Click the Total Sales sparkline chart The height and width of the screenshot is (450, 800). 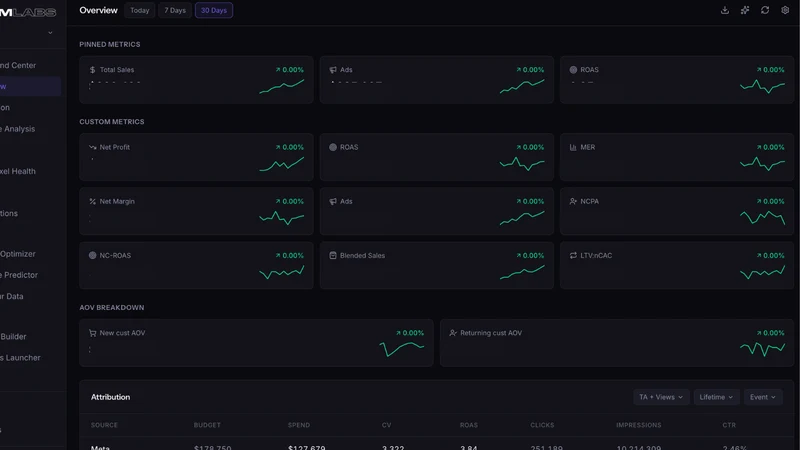[282, 87]
